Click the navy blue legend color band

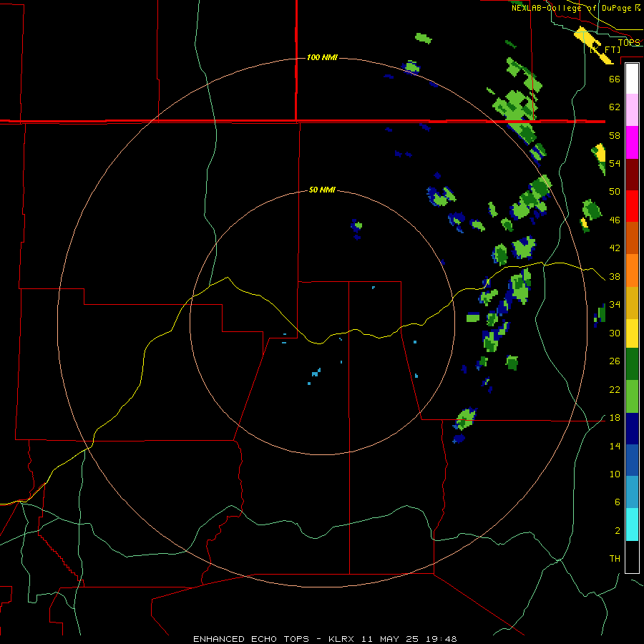tap(632, 429)
